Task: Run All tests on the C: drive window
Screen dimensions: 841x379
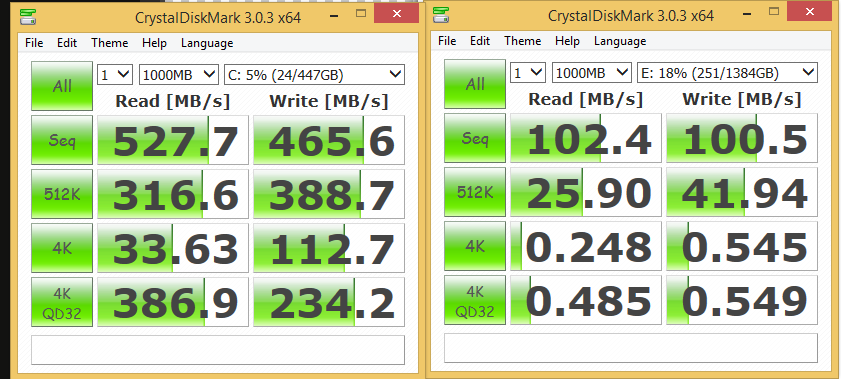Action: tap(62, 86)
